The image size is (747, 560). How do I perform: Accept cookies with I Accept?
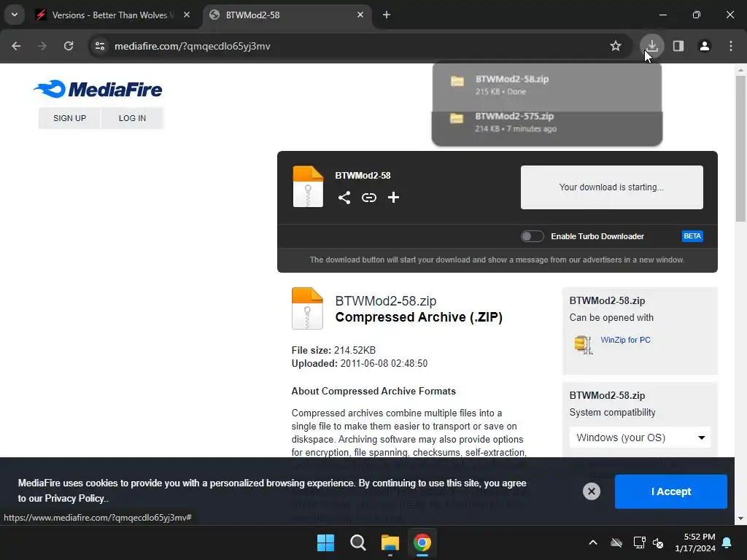671,491
